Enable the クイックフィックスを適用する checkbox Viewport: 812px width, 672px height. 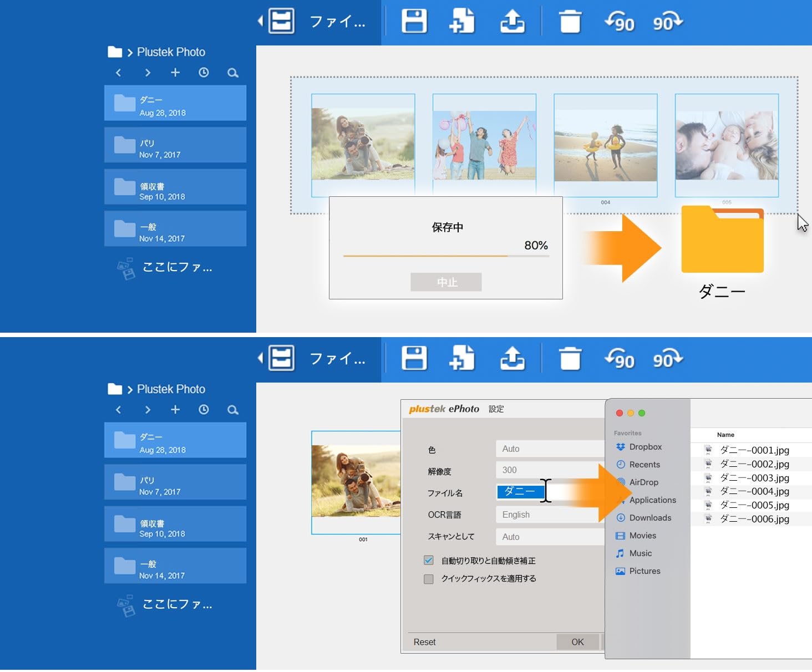(x=429, y=579)
